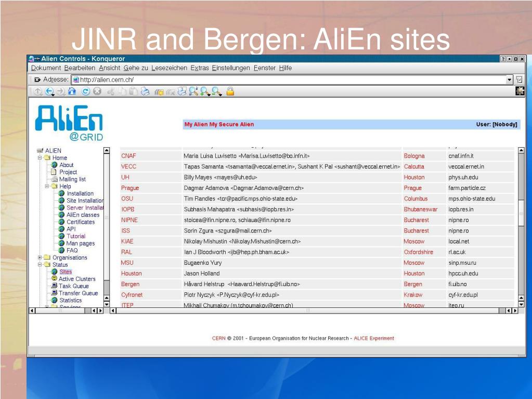Select Active Clusters in the Status tree
The width and height of the screenshot is (532, 399).
[77, 278]
